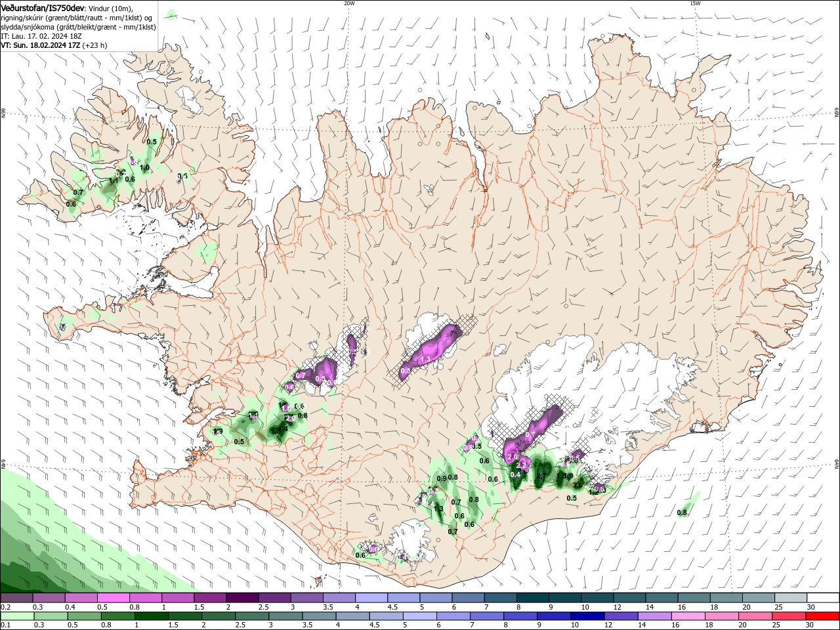
Task: Pick bottom-row swatch starting at 25
Action: click(787, 616)
